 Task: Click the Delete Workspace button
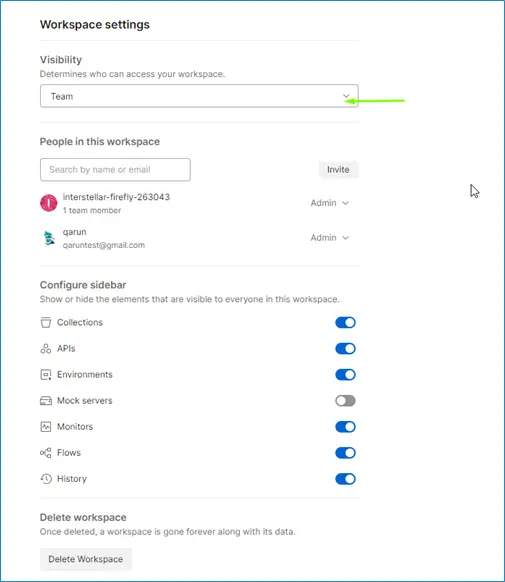[x=86, y=559]
